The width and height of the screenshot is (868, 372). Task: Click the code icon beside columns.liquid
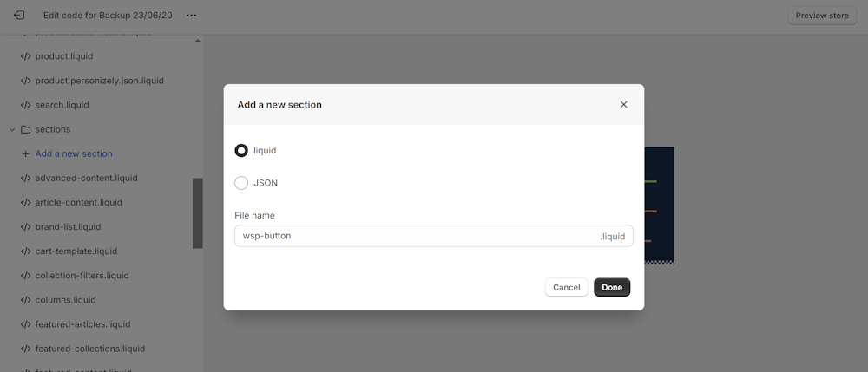[26, 300]
